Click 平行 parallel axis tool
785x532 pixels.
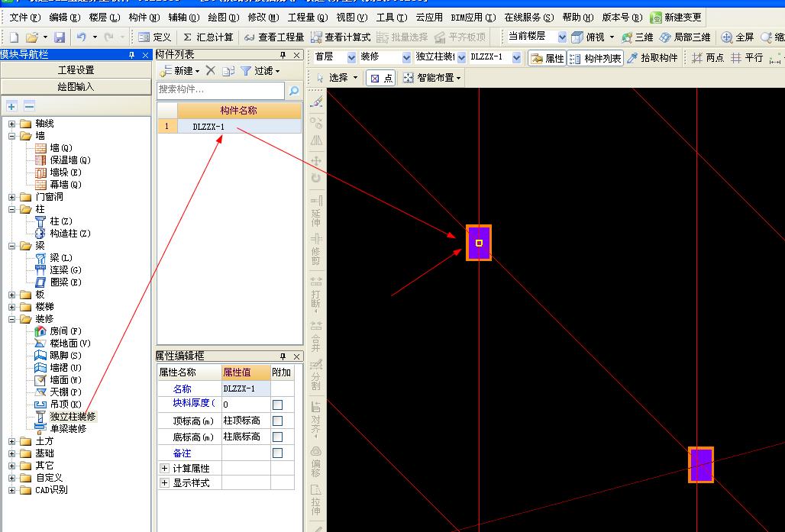(747, 58)
